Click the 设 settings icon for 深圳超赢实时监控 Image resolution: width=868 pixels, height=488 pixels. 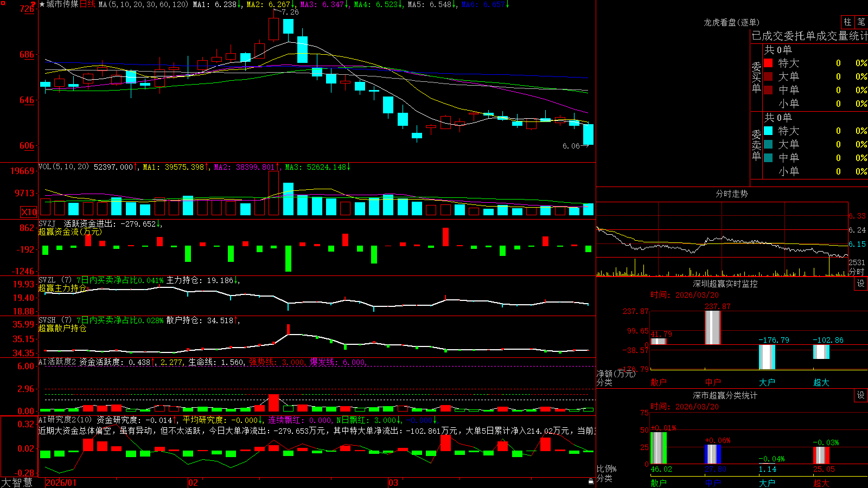click(861, 284)
